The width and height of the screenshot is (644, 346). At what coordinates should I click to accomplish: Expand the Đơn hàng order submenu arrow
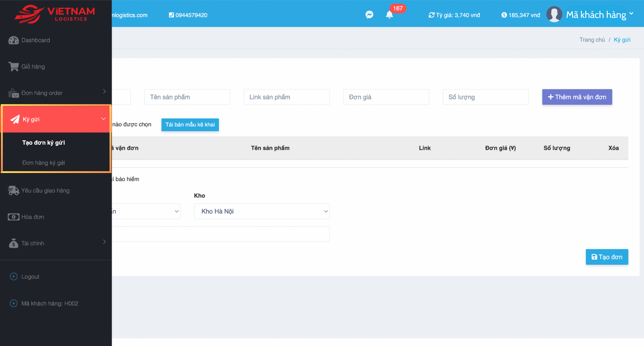(104, 92)
